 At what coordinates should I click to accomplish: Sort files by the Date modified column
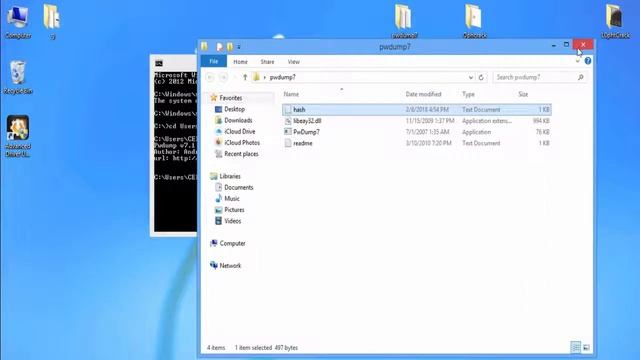click(423, 94)
